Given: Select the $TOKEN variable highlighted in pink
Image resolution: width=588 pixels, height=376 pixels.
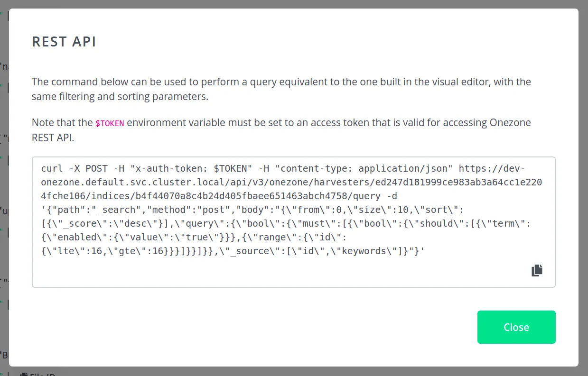Looking at the screenshot, I should (110, 123).
